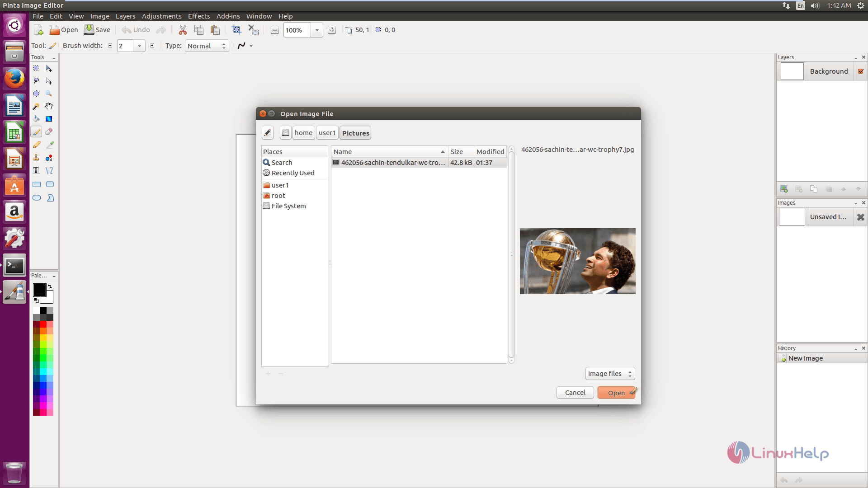Select the Pencil tool
Viewport: 868px width, 488px height.
coord(36,145)
